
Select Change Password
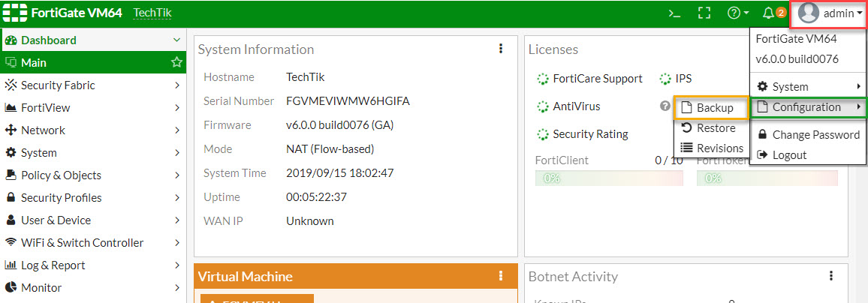(809, 135)
